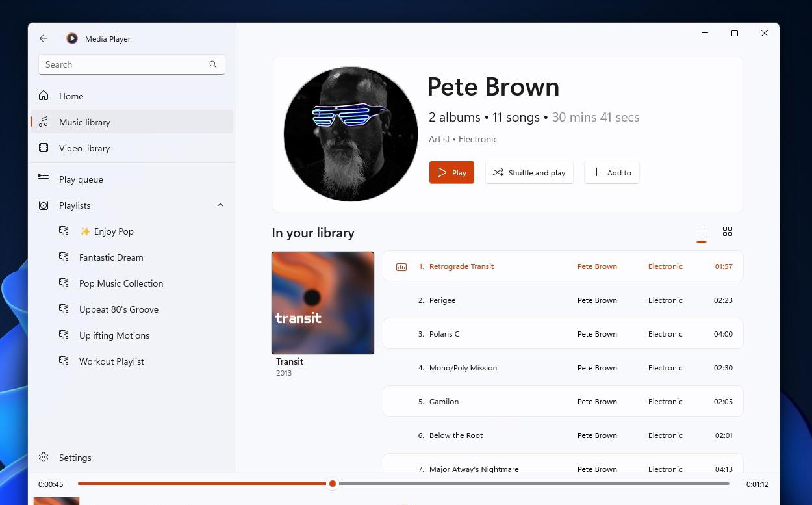The width and height of the screenshot is (812, 505).
Task: Switch to list view of the library
Action: pyautogui.click(x=701, y=231)
